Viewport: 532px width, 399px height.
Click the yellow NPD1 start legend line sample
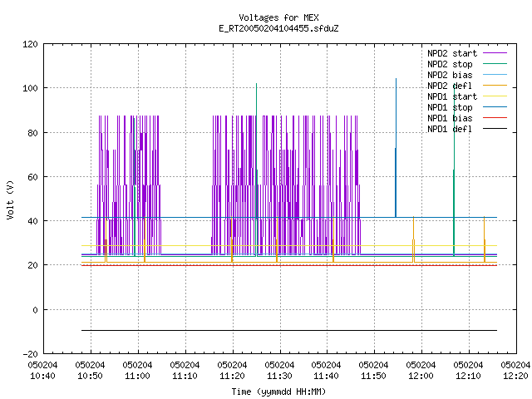[x=495, y=96]
